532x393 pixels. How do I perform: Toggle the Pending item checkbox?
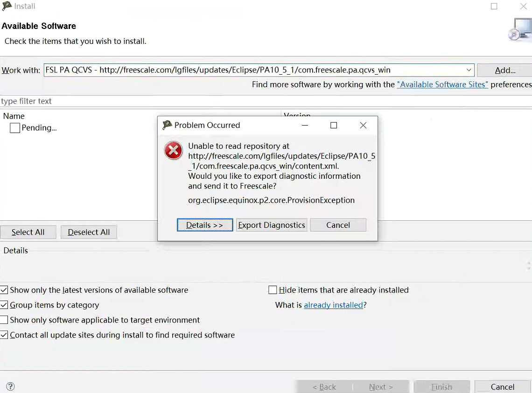(x=14, y=127)
